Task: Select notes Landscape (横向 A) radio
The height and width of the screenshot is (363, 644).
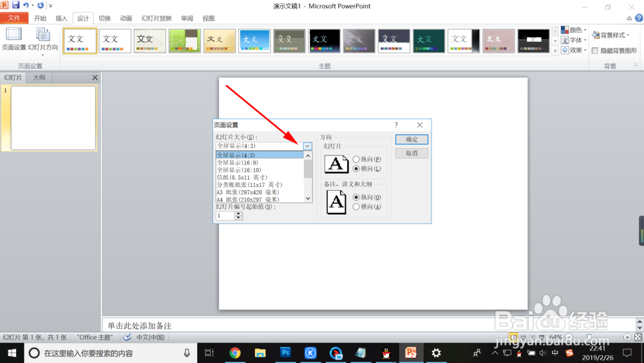Action: tap(356, 207)
